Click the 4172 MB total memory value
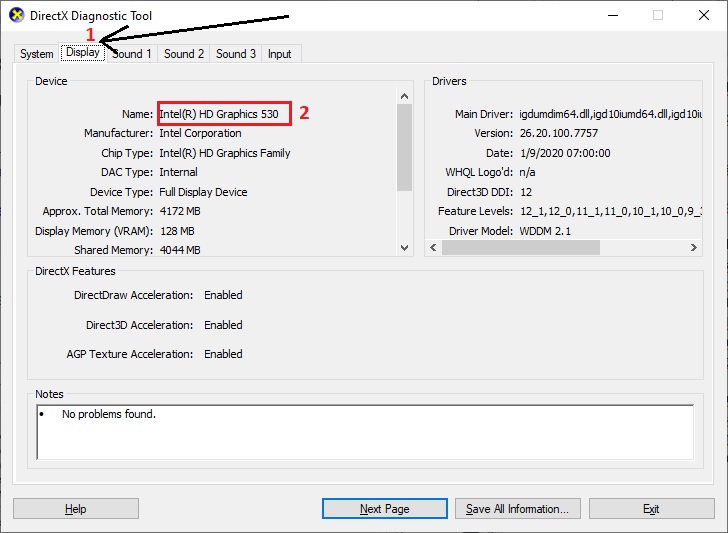Image resolution: width=728 pixels, height=533 pixels. pos(180,211)
